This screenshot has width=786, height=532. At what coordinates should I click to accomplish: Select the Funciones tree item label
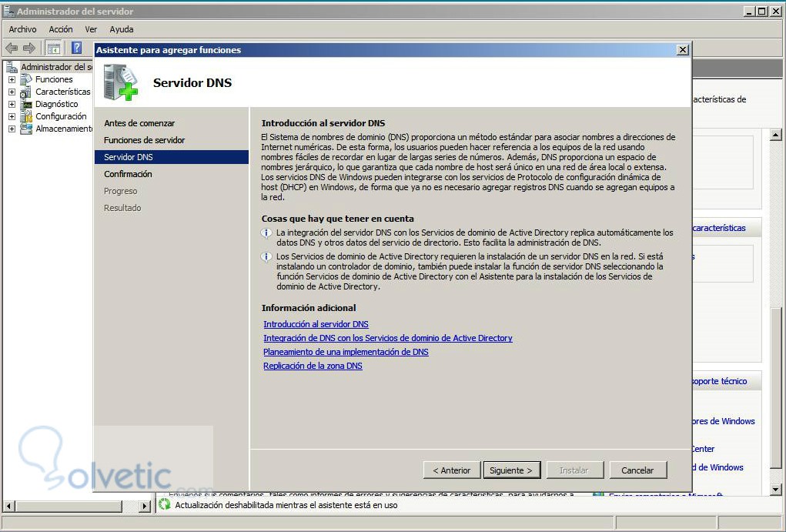(54, 79)
